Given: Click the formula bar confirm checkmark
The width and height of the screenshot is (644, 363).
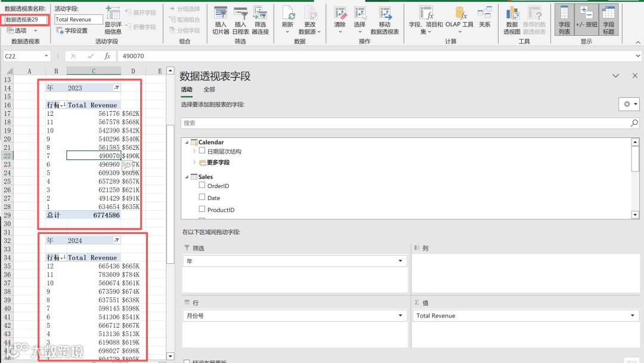Looking at the screenshot, I should pyautogui.click(x=91, y=56).
